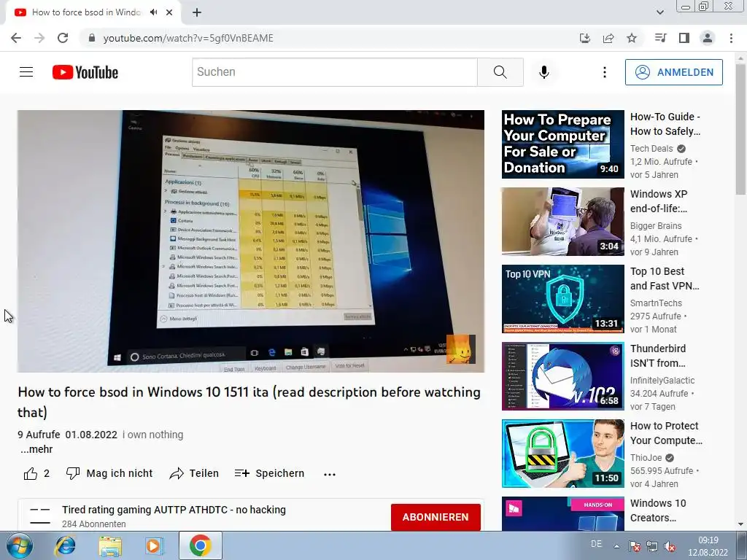Screen dimensions: 747x560
Task: Click the channel avatar beside Tired rating gaming
Action: (40, 516)
